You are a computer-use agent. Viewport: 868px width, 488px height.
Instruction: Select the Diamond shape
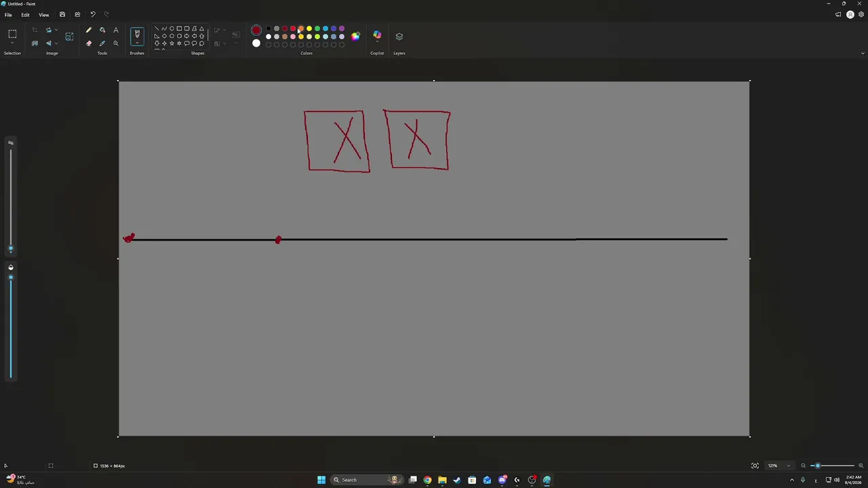tap(164, 36)
